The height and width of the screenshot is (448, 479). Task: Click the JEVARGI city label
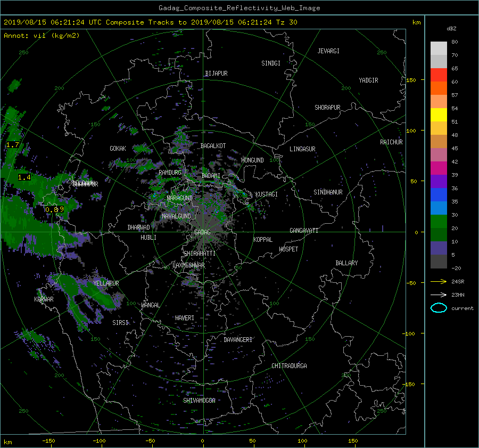328,51
